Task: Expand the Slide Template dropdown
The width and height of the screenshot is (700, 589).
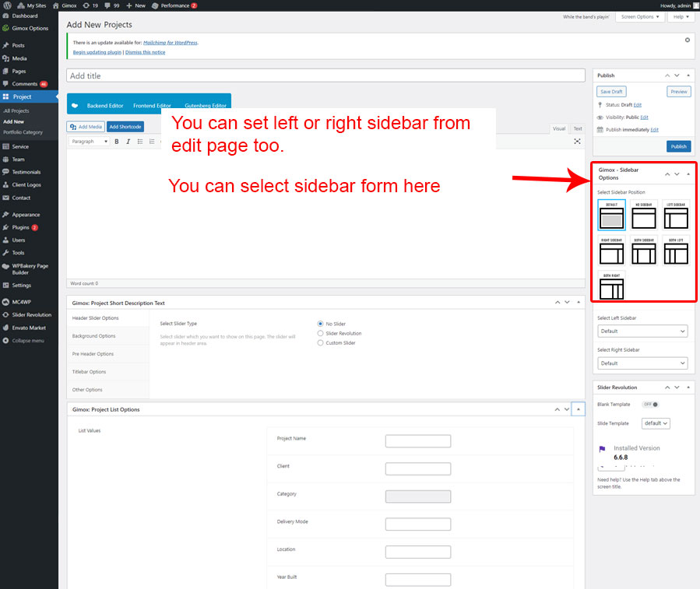Action: click(656, 423)
